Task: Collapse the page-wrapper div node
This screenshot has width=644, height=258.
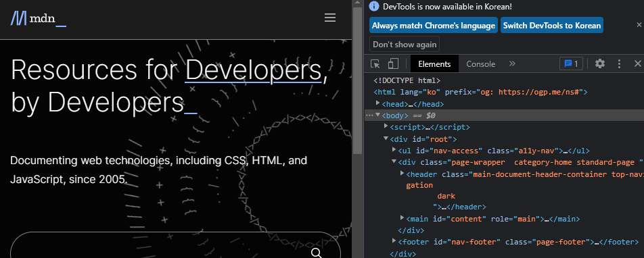Action: click(394, 162)
